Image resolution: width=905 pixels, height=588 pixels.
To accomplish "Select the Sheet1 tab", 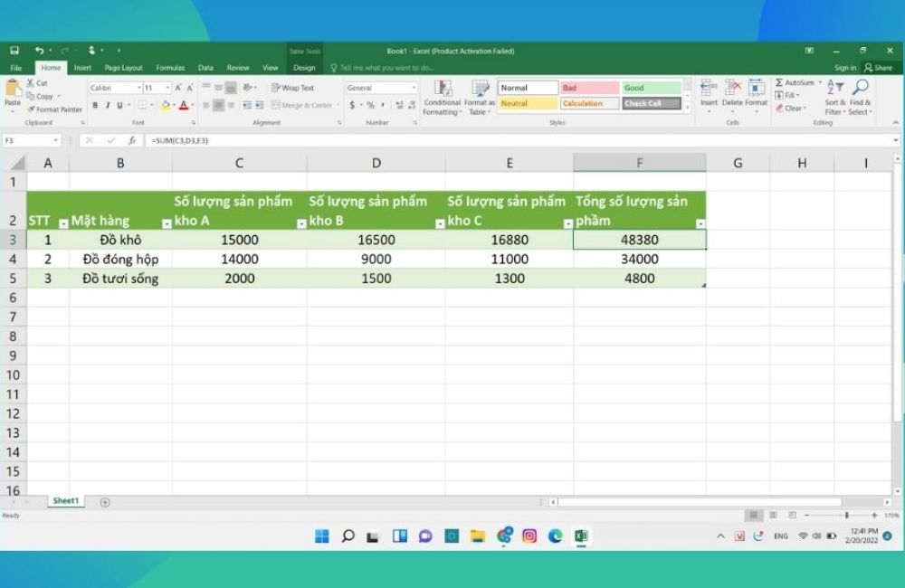I will pos(66,501).
